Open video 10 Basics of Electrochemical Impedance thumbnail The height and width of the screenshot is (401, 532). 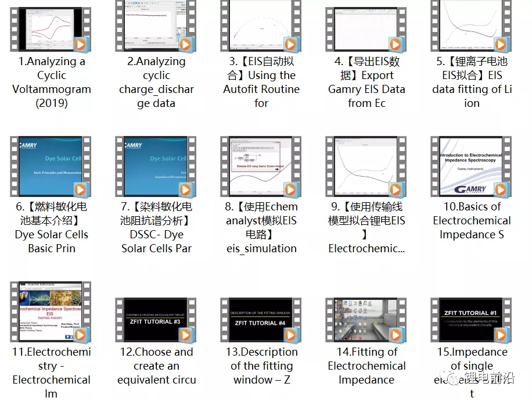click(472, 166)
